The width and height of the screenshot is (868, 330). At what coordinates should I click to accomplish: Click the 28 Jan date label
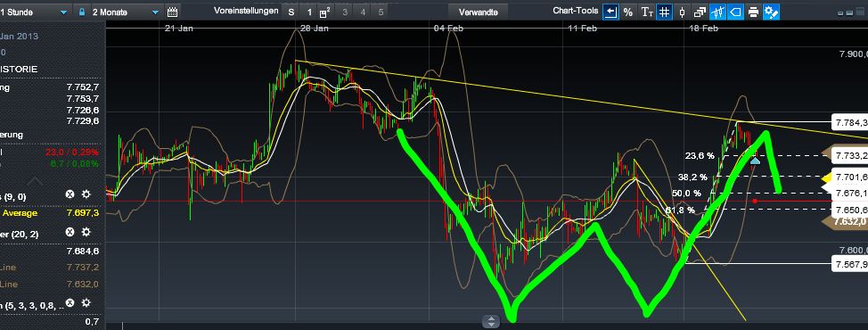[x=314, y=29]
